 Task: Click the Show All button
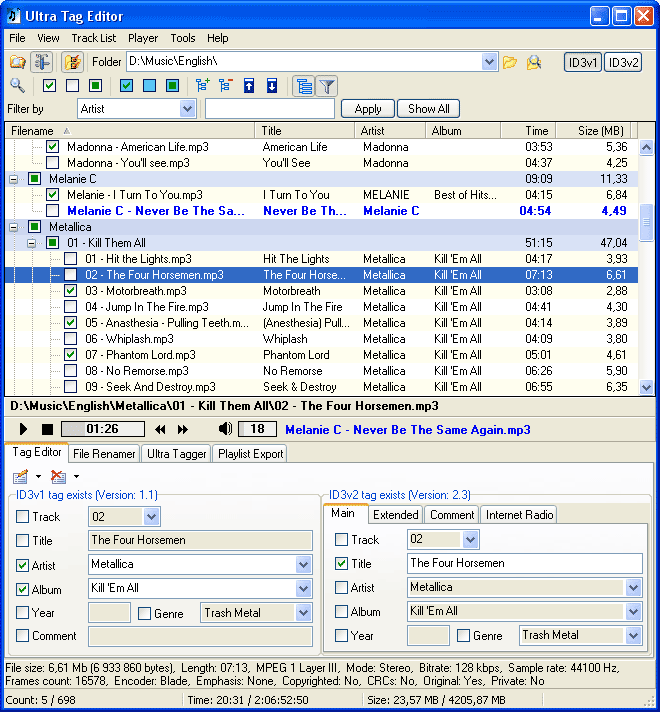(x=428, y=109)
